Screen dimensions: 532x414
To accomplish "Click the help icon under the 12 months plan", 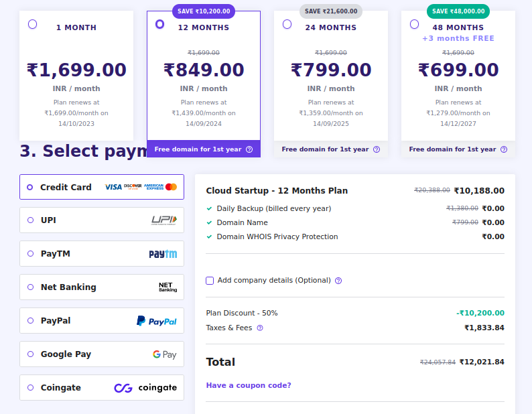I will pyautogui.click(x=249, y=149).
